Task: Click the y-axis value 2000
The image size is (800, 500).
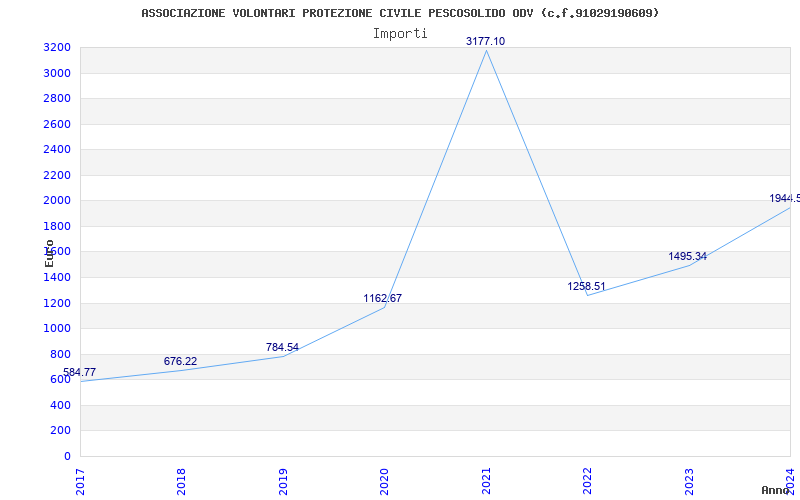Action: click(57, 201)
